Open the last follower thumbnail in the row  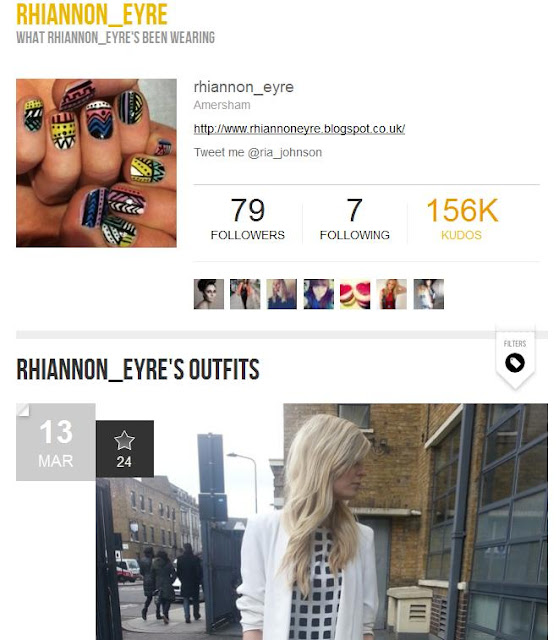tap(428, 294)
